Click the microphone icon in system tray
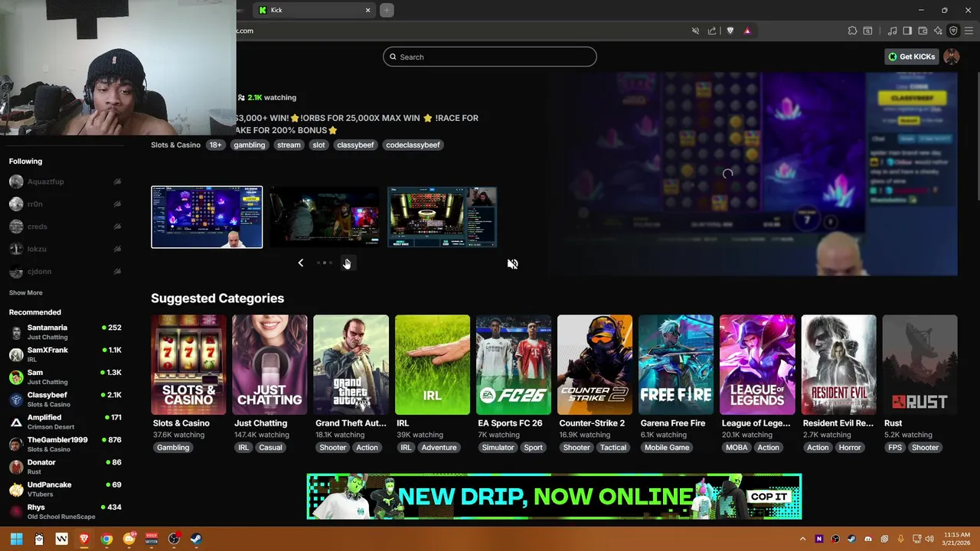Viewport: 980px width, 551px height. tap(900, 539)
